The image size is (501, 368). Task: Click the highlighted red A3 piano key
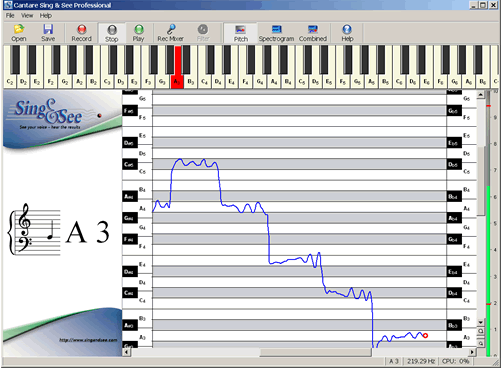[x=177, y=82]
